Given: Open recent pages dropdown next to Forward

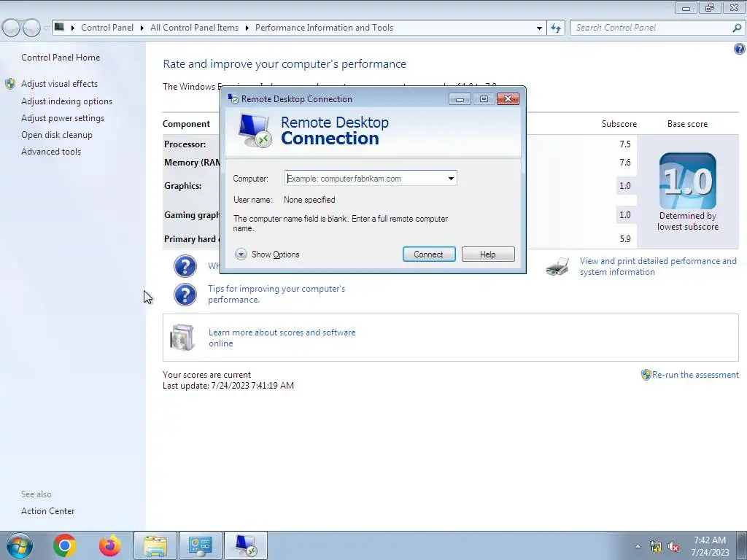Looking at the screenshot, I should [46, 28].
